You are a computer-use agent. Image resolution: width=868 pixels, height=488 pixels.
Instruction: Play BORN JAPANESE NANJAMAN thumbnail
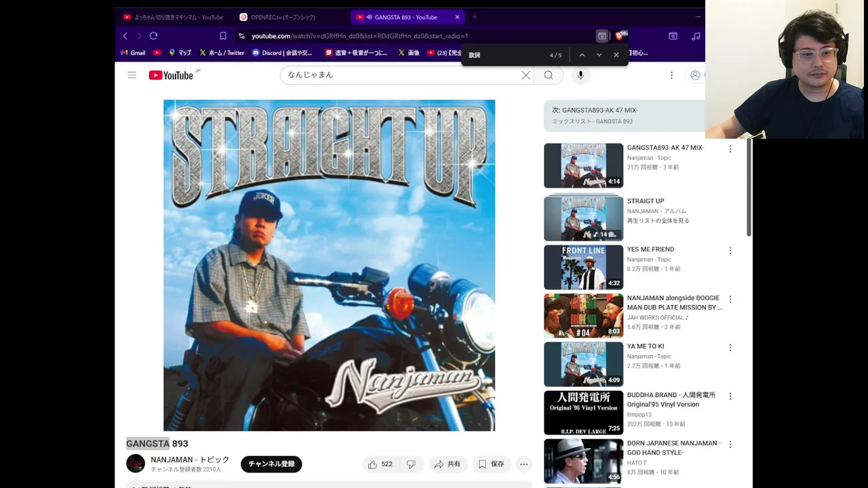[x=583, y=461]
